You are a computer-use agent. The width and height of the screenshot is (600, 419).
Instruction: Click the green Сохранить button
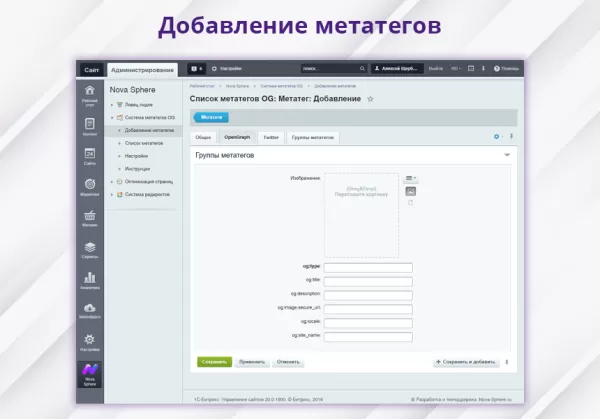pyautogui.click(x=214, y=362)
